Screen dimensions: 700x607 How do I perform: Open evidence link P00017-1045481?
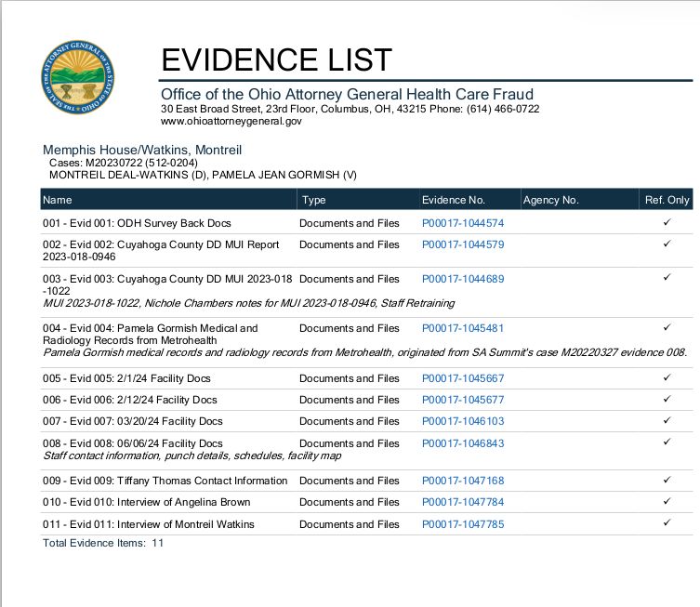click(463, 328)
